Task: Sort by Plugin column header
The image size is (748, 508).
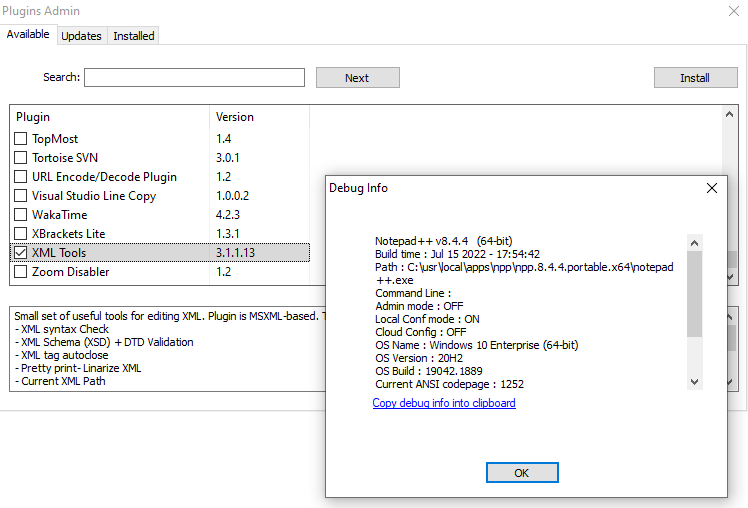Action: click(110, 117)
